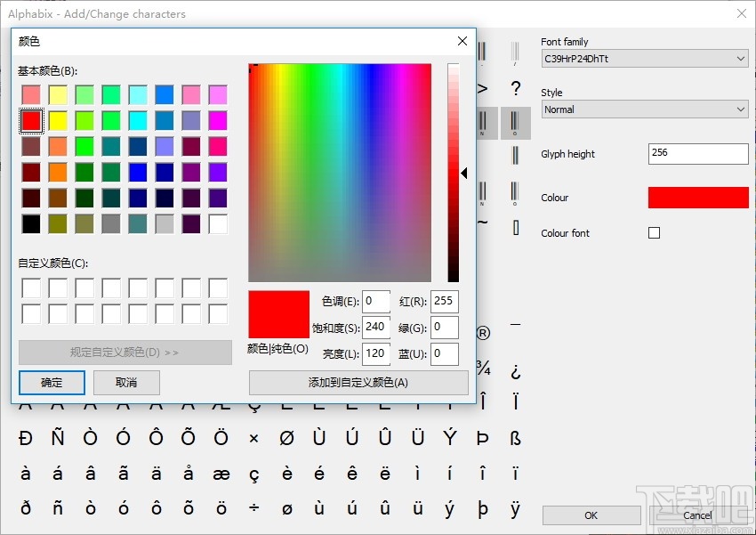Click 添加到自定义颜色 button
The image size is (756, 535).
click(358, 383)
